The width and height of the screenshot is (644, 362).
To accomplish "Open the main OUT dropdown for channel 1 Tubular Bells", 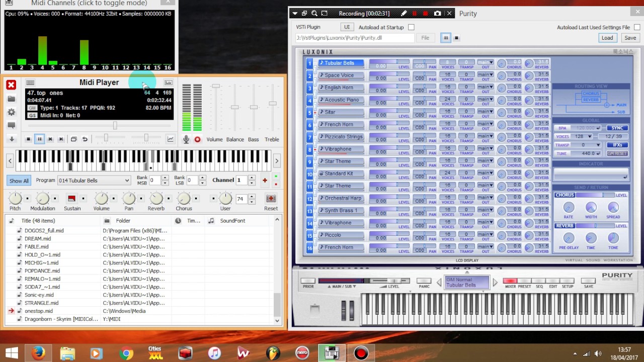I will 486,63.
